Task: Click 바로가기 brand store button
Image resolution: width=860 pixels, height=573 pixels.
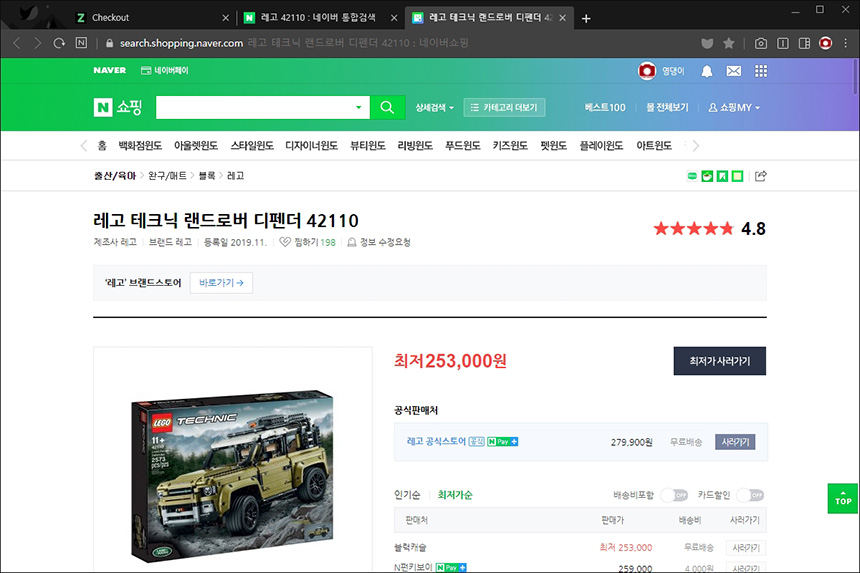Action: pos(221,283)
